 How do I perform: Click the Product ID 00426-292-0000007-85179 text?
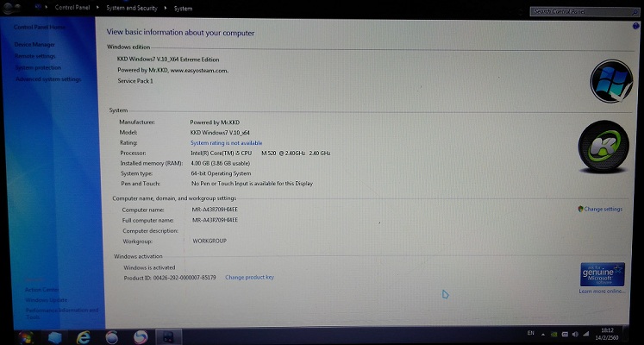[170, 278]
